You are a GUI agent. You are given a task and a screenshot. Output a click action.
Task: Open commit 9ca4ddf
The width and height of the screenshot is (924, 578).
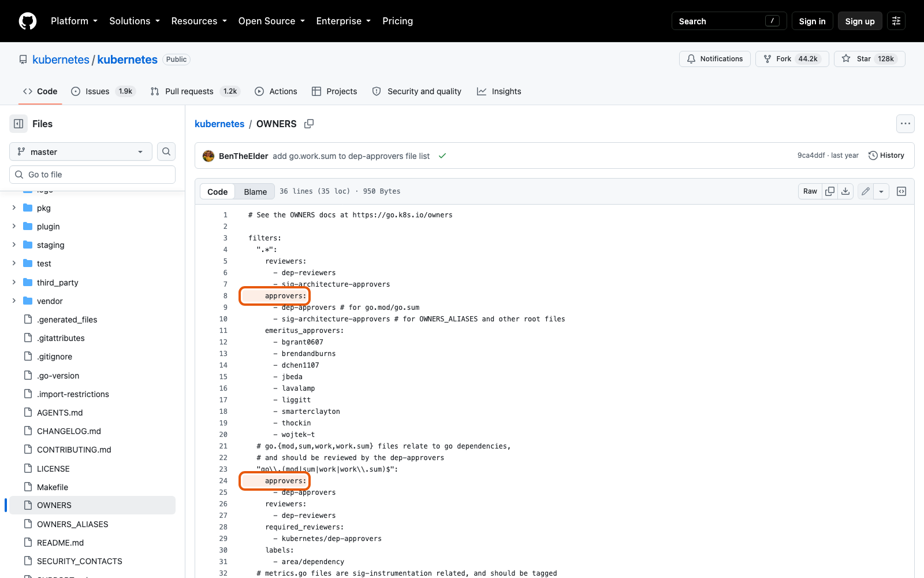pos(811,155)
